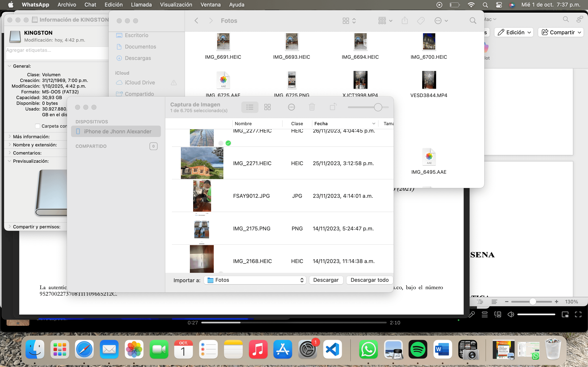Open the Visualización menu
Screen dimensions: 588x367
(176, 5)
